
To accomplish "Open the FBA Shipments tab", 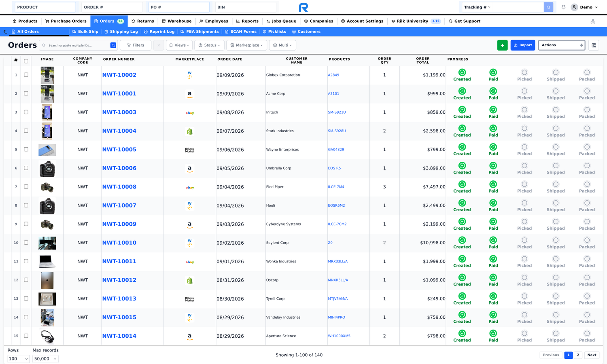I will 200,32.
